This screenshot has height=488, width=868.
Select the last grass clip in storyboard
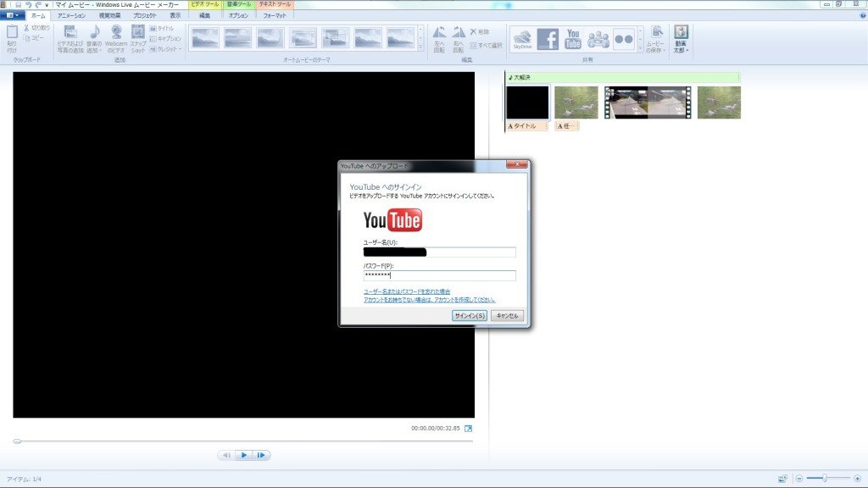pos(719,103)
